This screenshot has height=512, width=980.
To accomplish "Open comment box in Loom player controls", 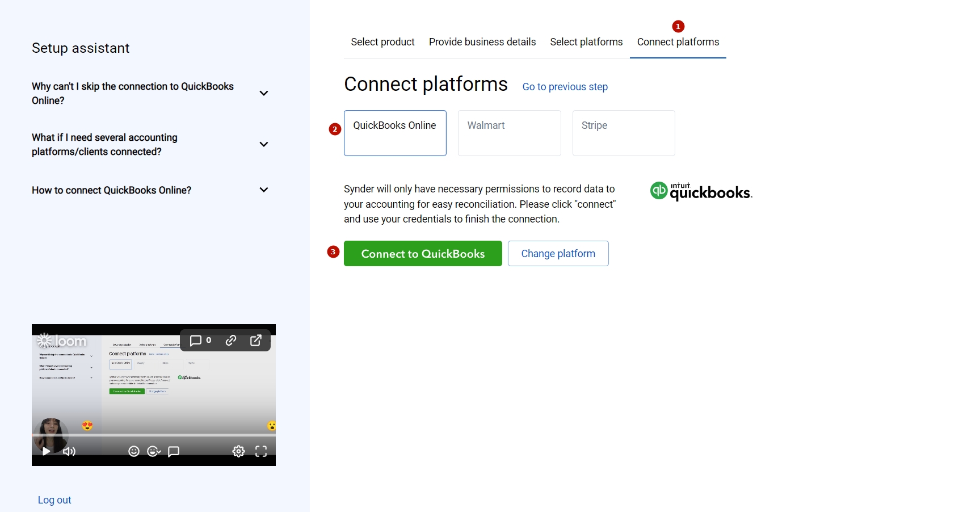I will pyautogui.click(x=174, y=451).
